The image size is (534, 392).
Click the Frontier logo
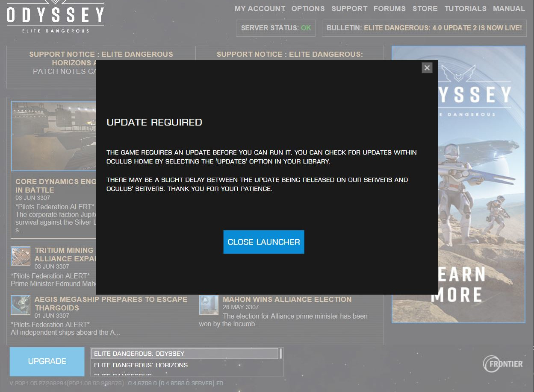503,364
